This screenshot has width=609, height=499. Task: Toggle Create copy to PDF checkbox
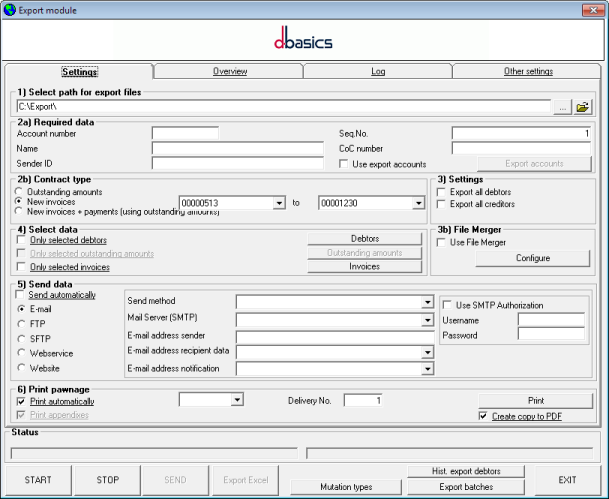(483, 416)
